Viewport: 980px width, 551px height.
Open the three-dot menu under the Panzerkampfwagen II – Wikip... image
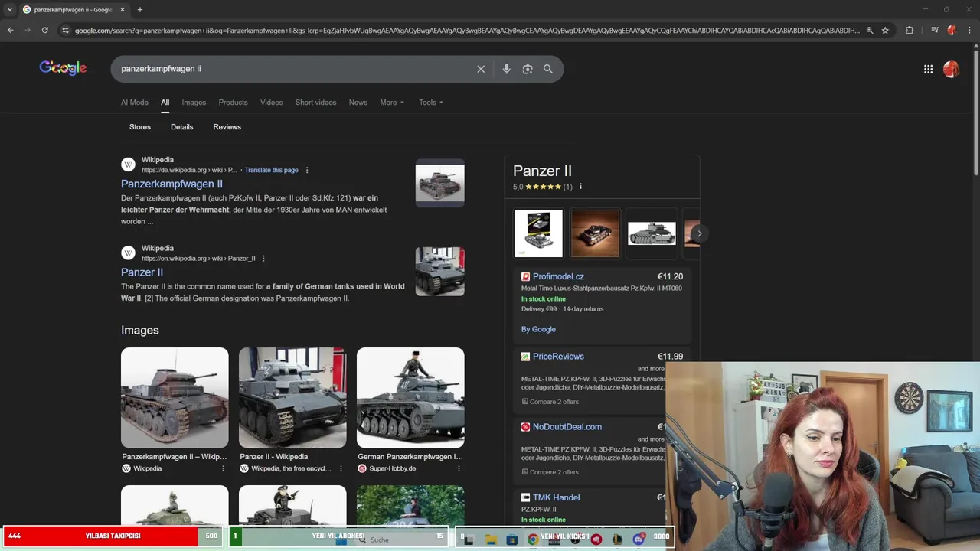[x=224, y=468]
